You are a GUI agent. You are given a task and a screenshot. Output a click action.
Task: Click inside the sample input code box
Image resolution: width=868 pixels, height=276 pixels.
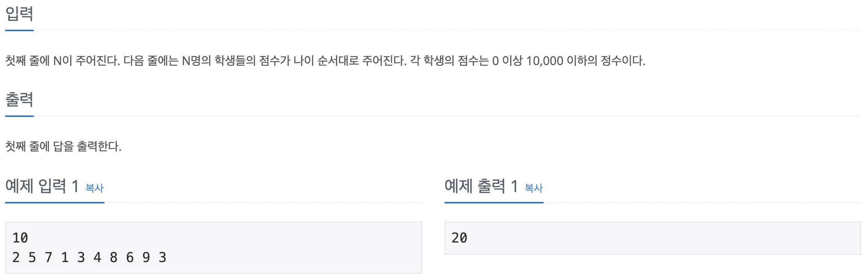click(x=213, y=247)
